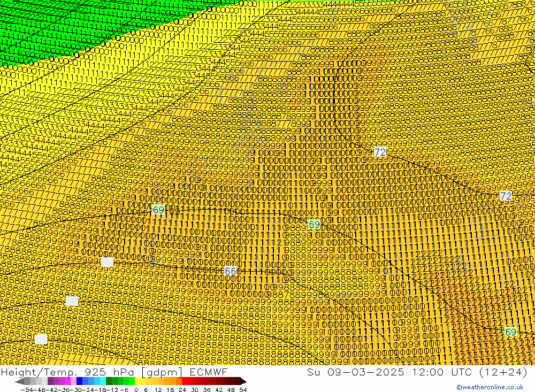Click the 69 contour label in map center
The width and height of the screenshot is (535, 392).
click(x=314, y=224)
